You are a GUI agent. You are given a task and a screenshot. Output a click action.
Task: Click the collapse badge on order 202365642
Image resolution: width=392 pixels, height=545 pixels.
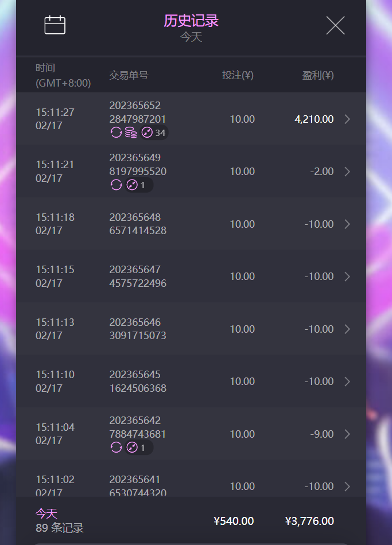pyautogui.click(x=139, y=447)
